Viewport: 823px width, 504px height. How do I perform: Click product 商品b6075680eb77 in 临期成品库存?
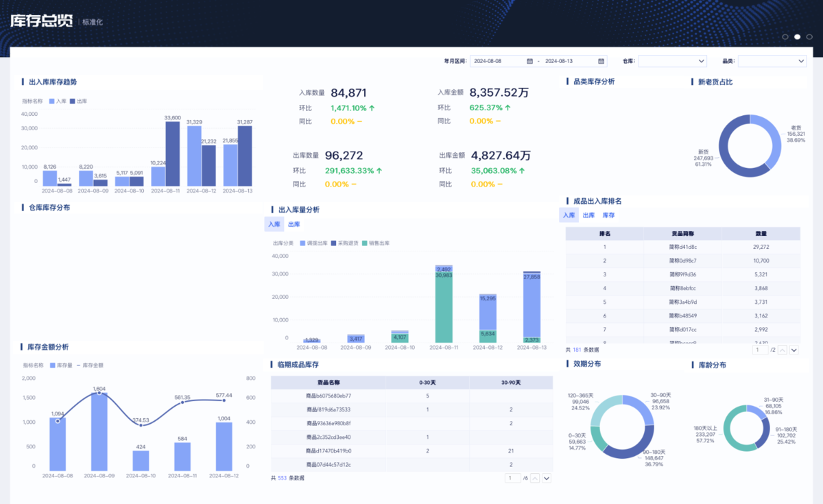pos(329,396)
